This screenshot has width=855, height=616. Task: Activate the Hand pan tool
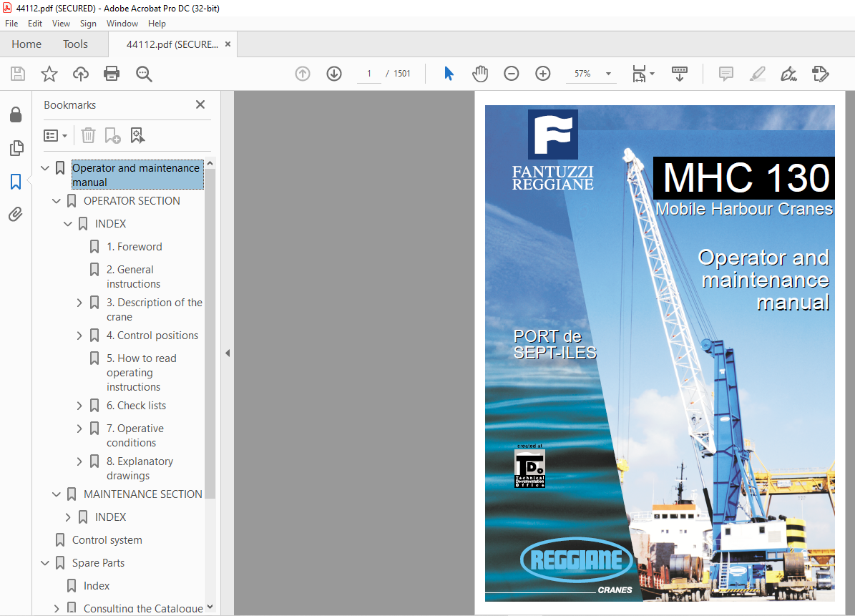tap(480, 74)
